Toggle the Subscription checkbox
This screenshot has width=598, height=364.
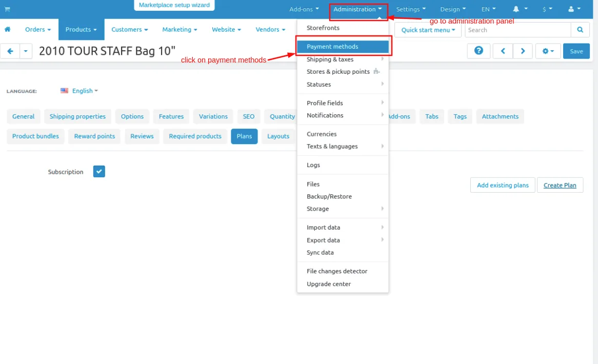click(x=99, y=172)
